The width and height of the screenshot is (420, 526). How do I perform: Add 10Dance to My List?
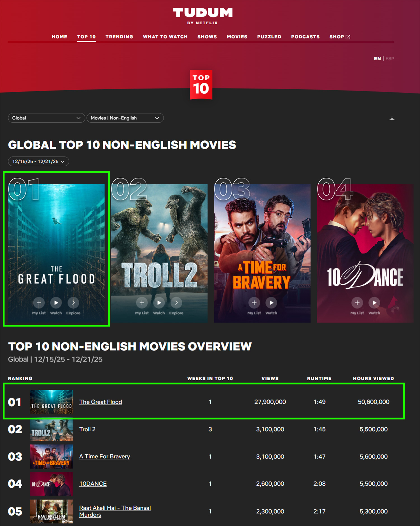(357, 303)
